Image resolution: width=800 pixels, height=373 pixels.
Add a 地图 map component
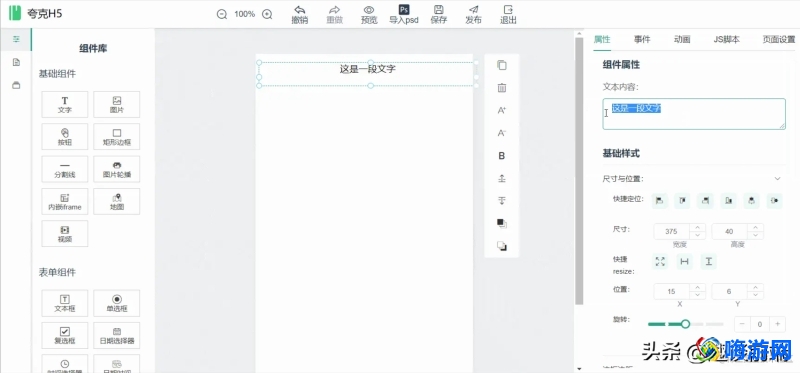click(117, 202)
